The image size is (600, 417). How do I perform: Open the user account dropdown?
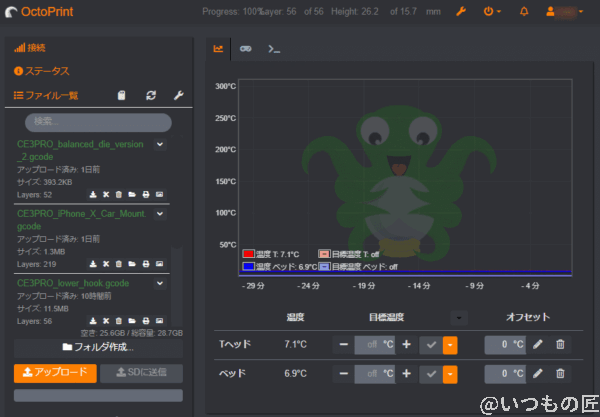click(565, 12)
